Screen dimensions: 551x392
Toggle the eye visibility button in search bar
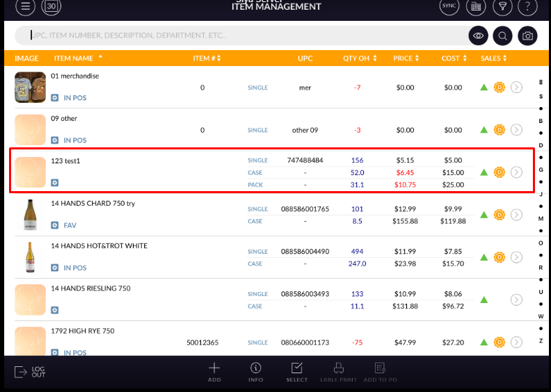478,35
